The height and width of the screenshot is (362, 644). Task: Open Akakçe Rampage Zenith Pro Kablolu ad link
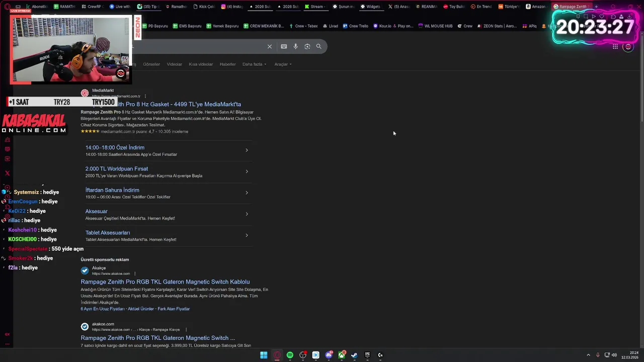pyautogui.click(x=165, y=282)
